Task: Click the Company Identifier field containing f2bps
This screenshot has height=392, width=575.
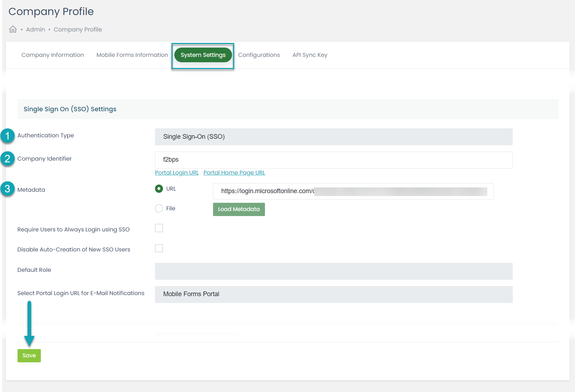Action: (x=334, y=160)
